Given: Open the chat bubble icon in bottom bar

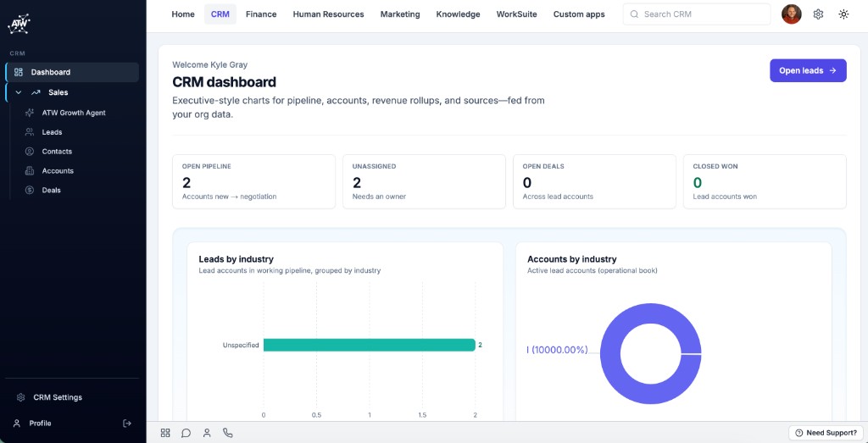Looking at the screenshot, I should 186,433.
